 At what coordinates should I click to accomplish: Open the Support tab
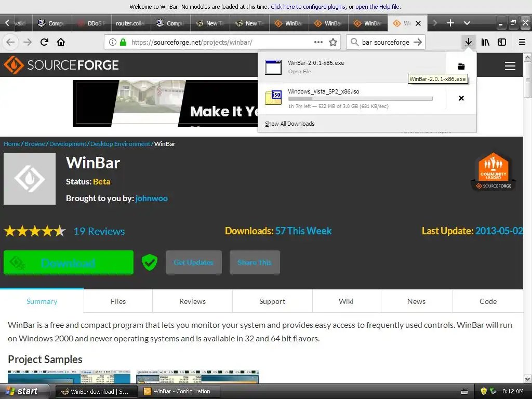click(272, 301)
